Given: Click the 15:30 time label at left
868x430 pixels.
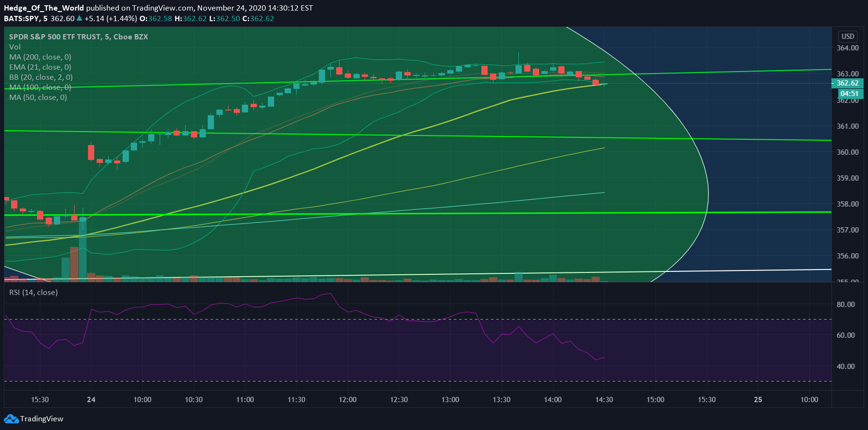Looking at the screenshot, I should (40, 400).
